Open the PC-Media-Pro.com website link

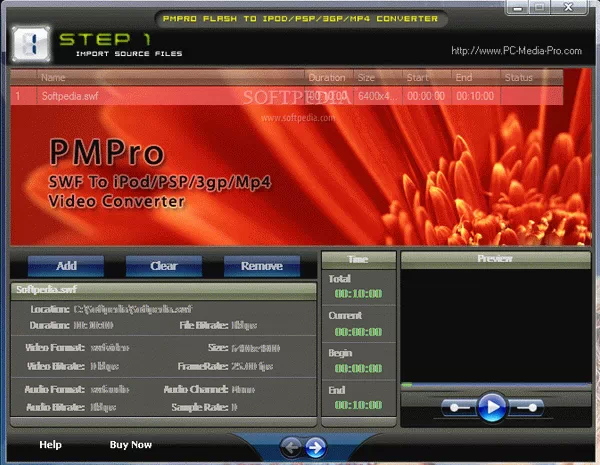pos(517,51)
